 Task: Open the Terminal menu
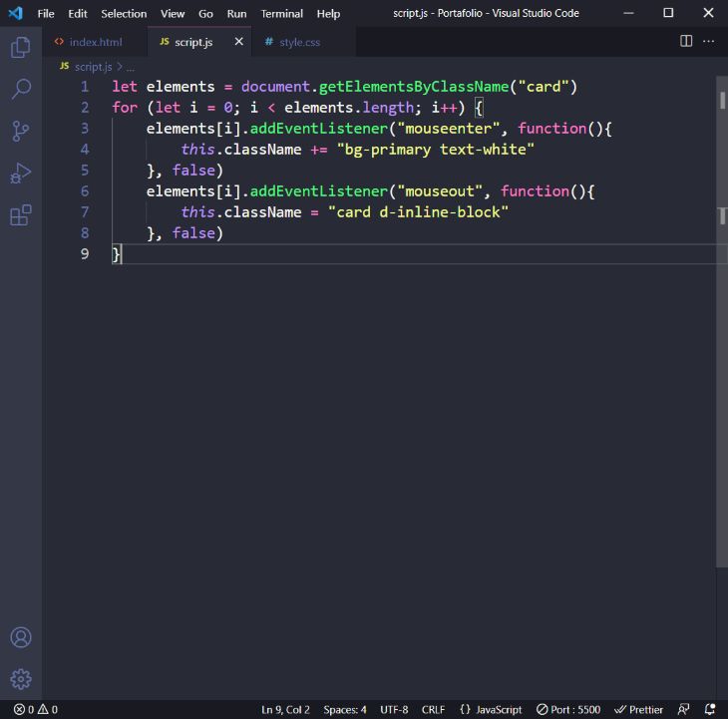tap(281, 13)
